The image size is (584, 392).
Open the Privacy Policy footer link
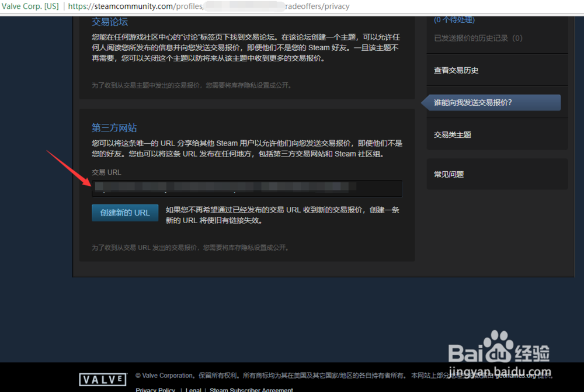[155, 389]
